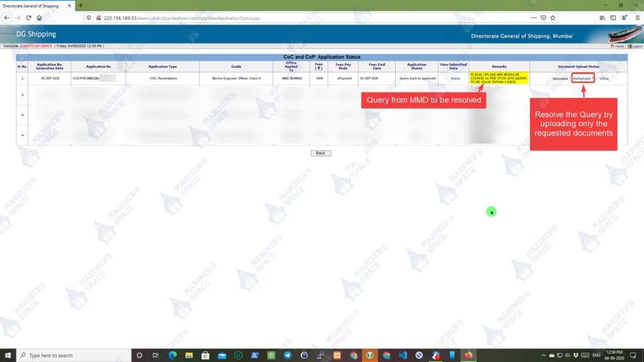
Task: Click the ReUpload ? link
Action: (583, 79)
